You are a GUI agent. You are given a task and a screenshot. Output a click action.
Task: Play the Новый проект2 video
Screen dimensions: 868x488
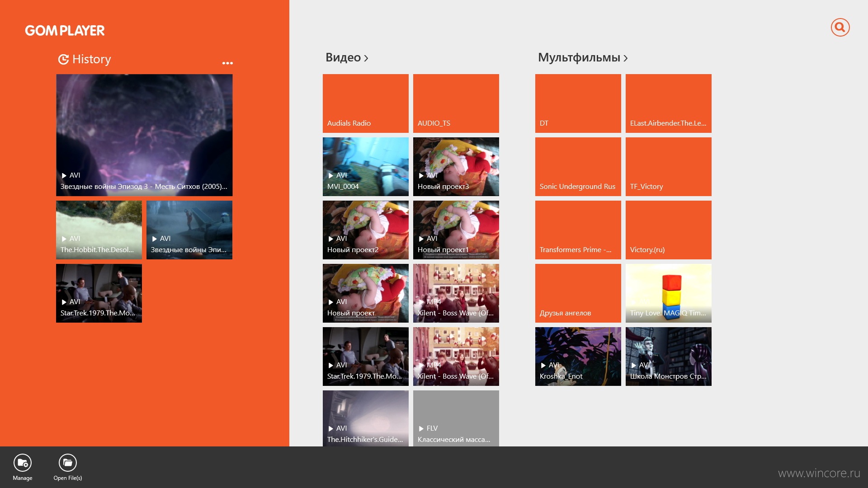point(366,230)
